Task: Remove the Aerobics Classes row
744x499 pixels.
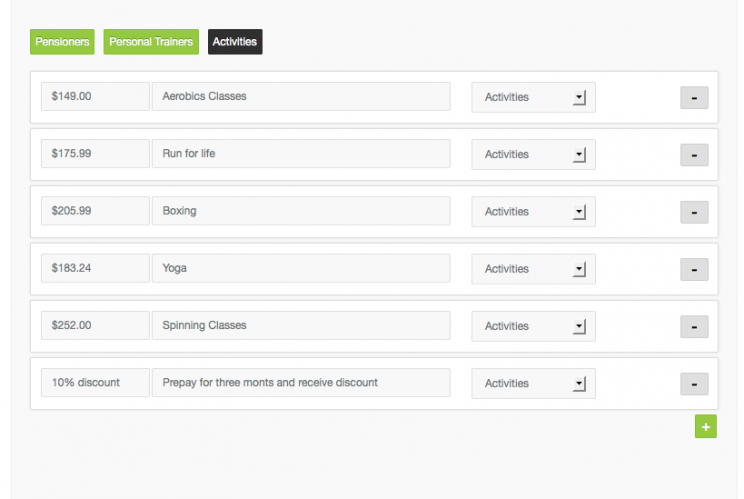Action: pos(694,98)
